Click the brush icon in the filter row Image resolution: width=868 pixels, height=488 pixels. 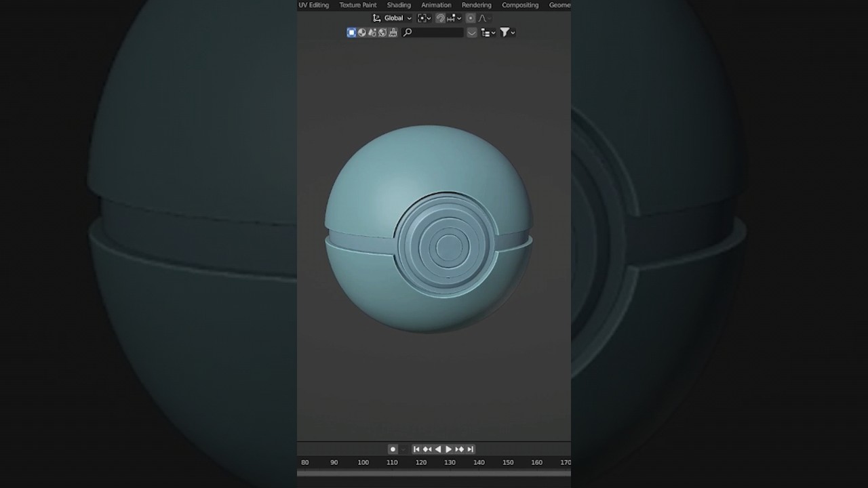pyautogui.click(x=393, y=33)
